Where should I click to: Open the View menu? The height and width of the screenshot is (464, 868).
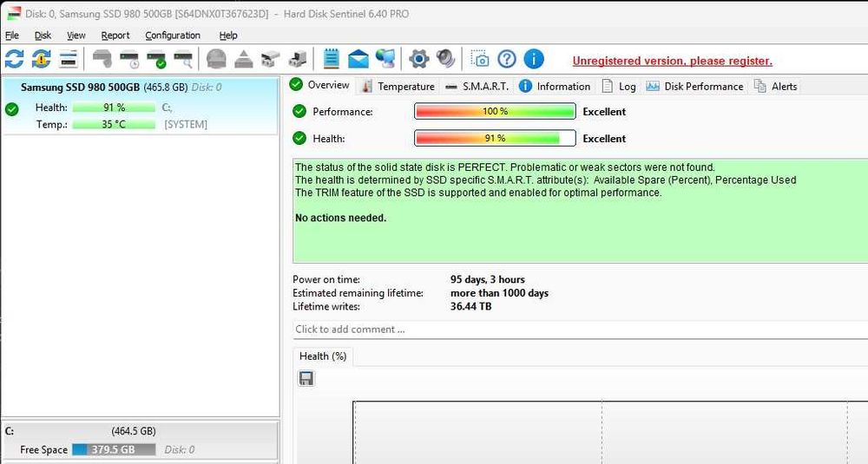coord(76,36)
